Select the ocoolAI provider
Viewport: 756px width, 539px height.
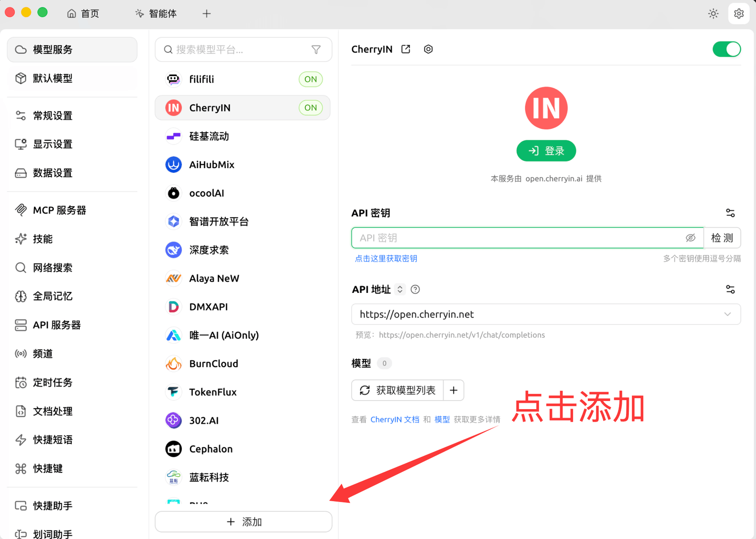point(242,193)
